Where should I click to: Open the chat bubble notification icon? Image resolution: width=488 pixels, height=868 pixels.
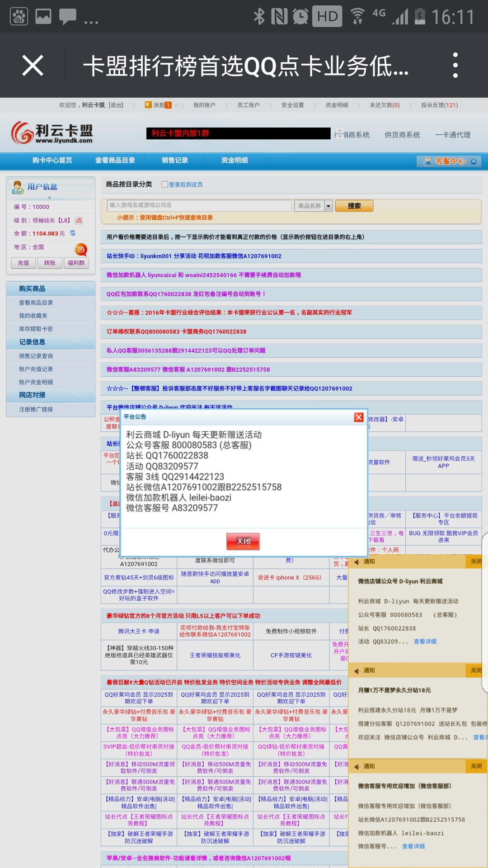pyautogui.click(x=68, y=17)
